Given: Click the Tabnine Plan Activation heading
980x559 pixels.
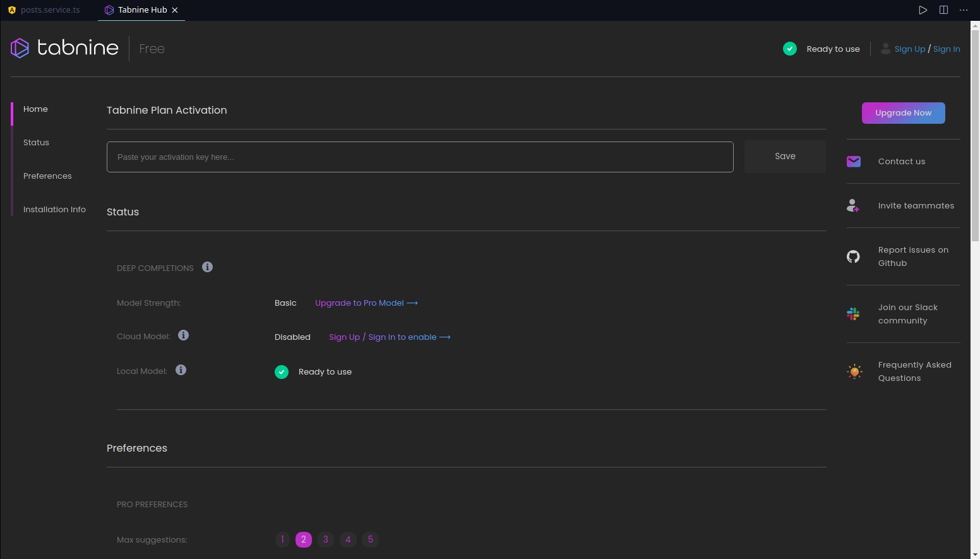Looking at the screenshot, I should [x=167, y=110].
